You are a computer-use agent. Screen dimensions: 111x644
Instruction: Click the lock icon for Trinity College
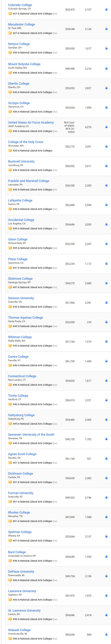tap(107, 400)
